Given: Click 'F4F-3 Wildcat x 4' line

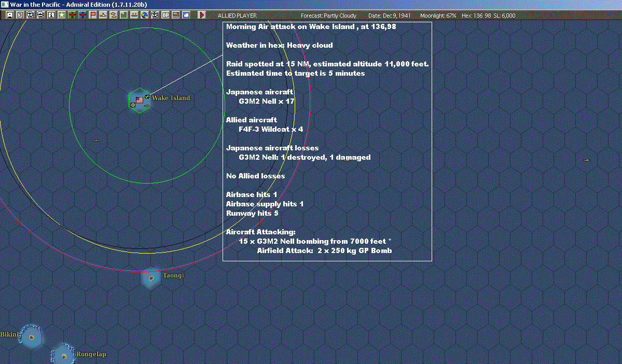Looking at the screenshot, I should [271, 129].
